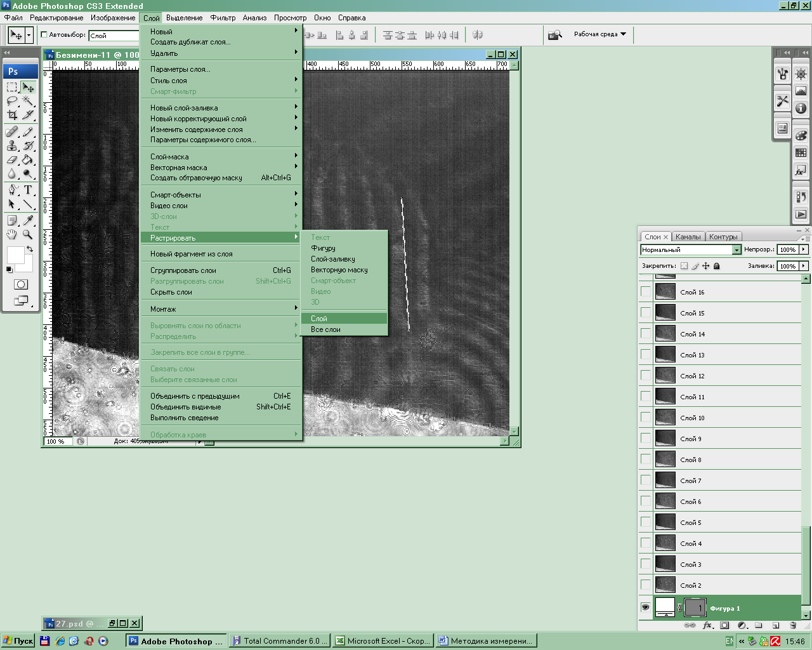
Task: Select the Blur drop tool
Action: pos(12,174)
